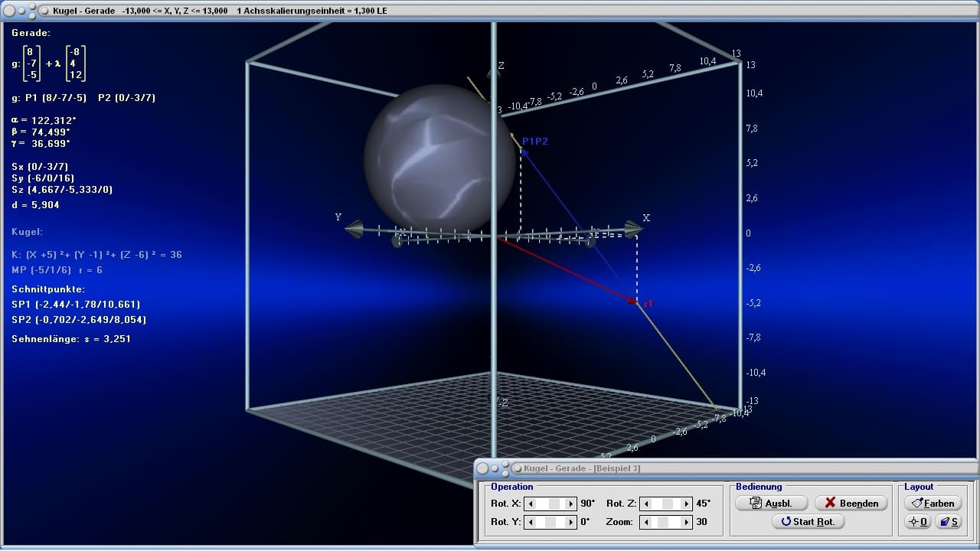980x551 pixels.
Task: Decrease Rot. Z with left arrow
Action: (645, 504)
